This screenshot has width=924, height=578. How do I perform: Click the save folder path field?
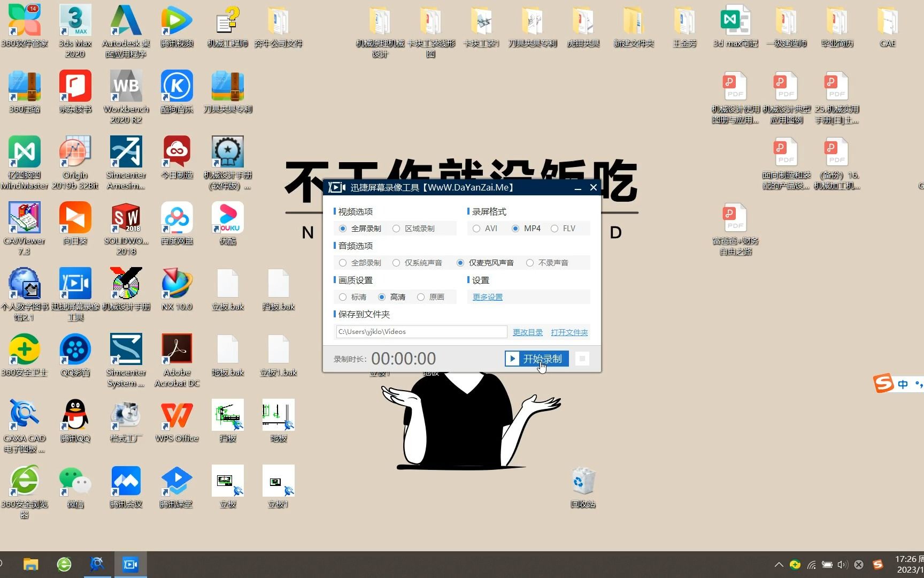(421, 332)
